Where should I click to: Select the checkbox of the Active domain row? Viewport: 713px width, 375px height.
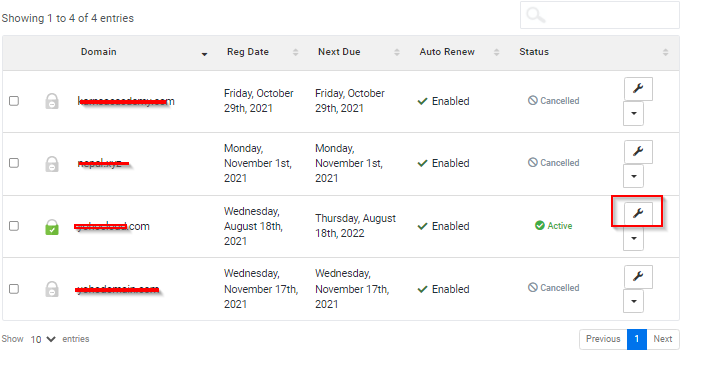pos(14,226)
